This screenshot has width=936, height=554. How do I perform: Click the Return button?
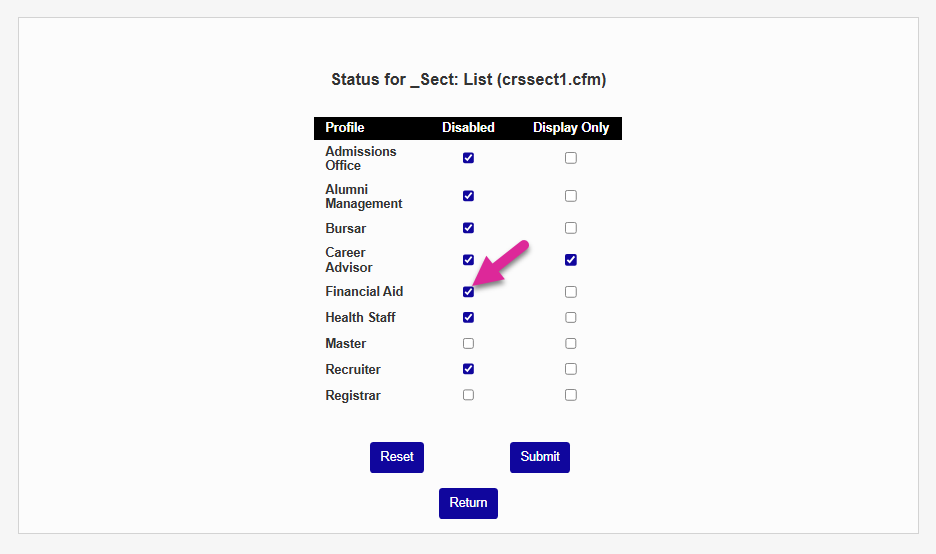tap(468, 503)
